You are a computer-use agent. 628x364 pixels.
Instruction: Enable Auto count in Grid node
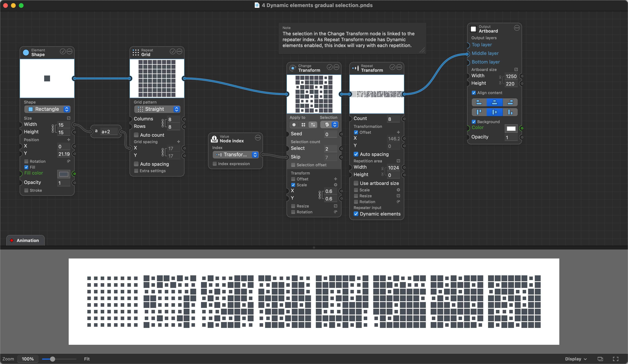coord(136,135)
